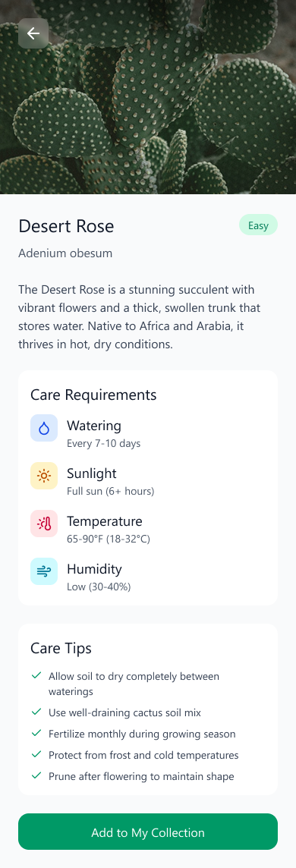Click checkmark beside cactus soil mix tip

click(x=36, y=712)
